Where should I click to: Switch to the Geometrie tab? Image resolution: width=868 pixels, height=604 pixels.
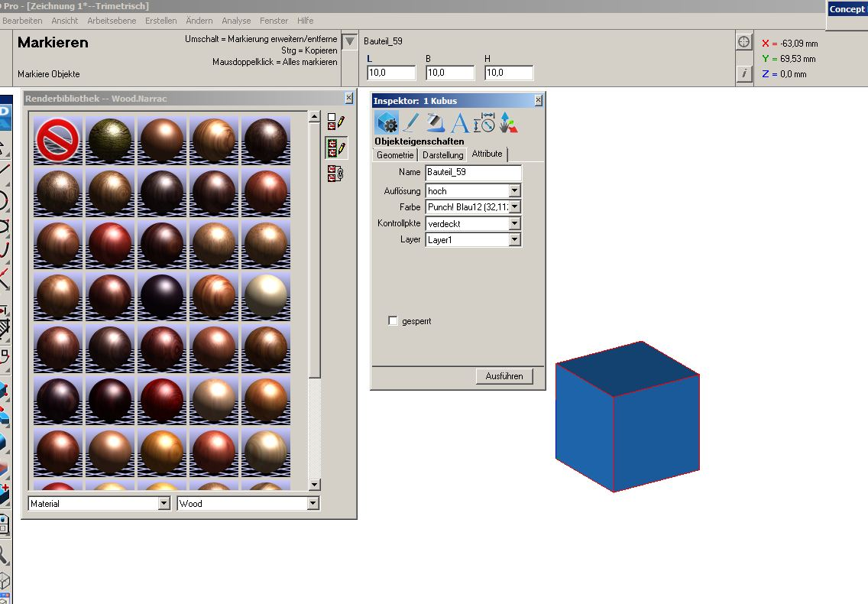[x=395, y=154]
